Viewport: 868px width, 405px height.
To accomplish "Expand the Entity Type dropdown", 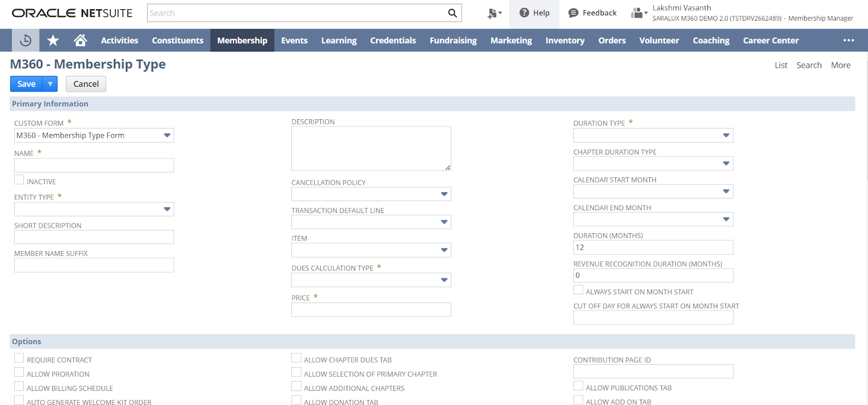I will pos(167,209).
